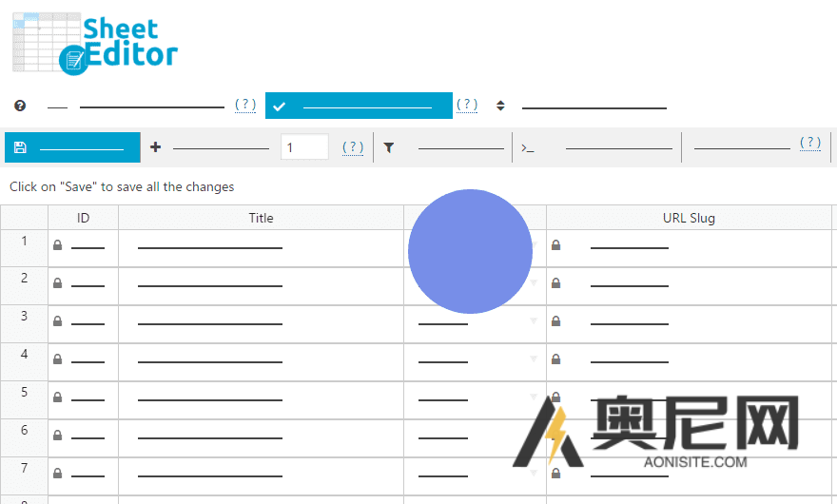This screenshot has width=837, height=504.
Task: Open the dropdown arrow in row 5's third column
Action: point(534,397)
